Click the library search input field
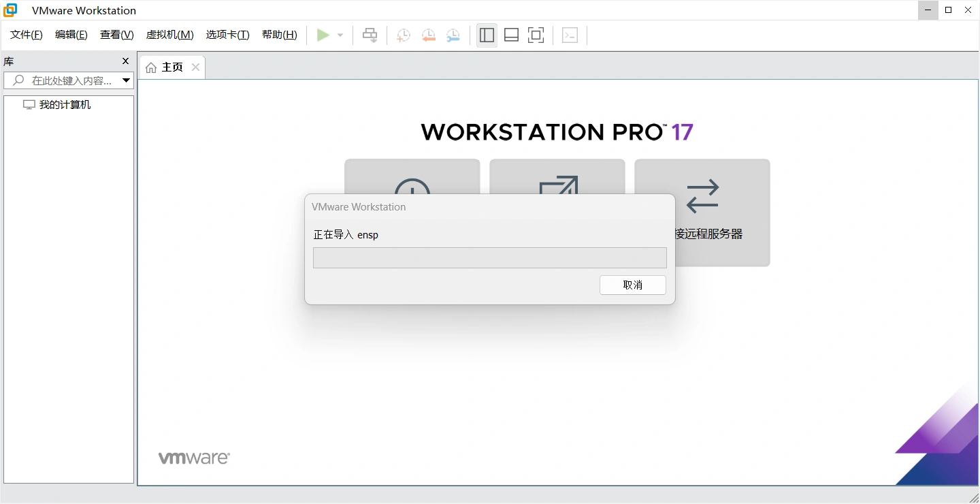The width and height of the screenshot is (980, 504). point(68,80)
